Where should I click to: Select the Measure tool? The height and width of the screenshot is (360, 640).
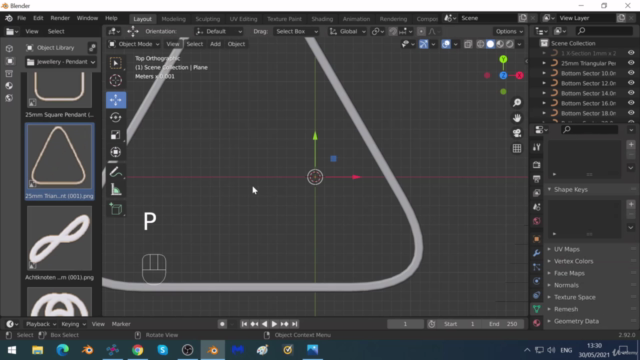(x=116, y=190)
